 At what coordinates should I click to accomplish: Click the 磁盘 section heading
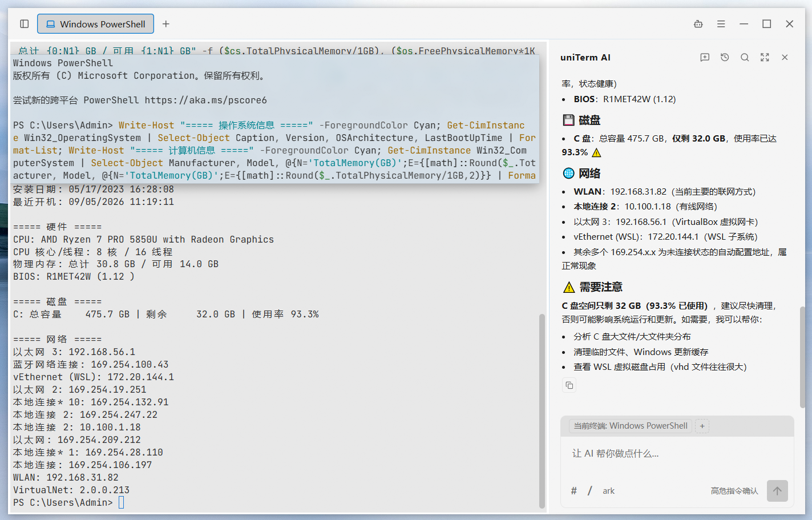[x=589, y=120]
